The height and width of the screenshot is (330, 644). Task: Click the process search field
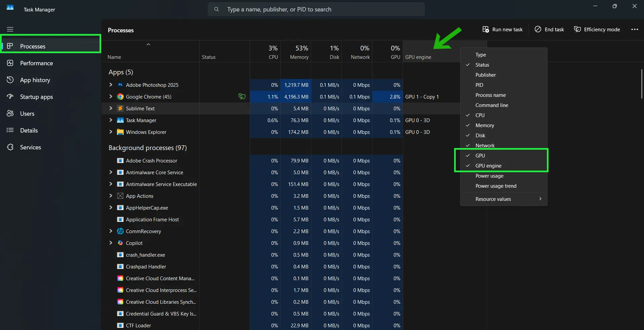[x=315, y=9]
